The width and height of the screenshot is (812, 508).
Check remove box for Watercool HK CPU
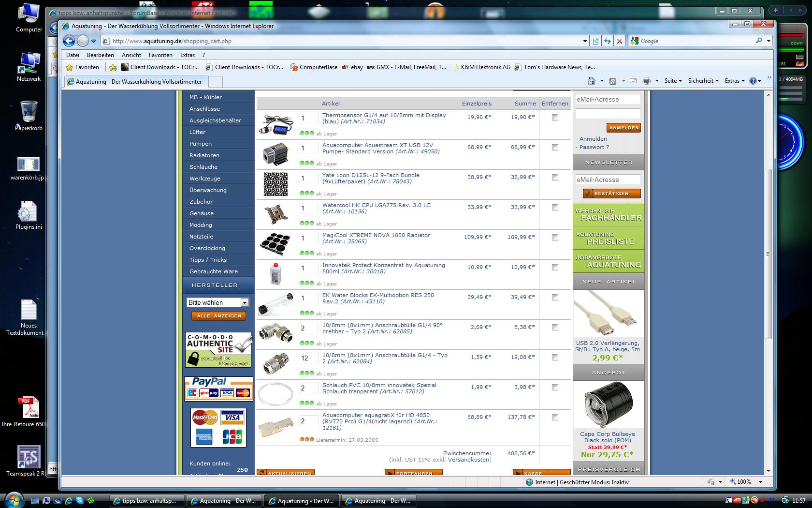tap(555, 207)
